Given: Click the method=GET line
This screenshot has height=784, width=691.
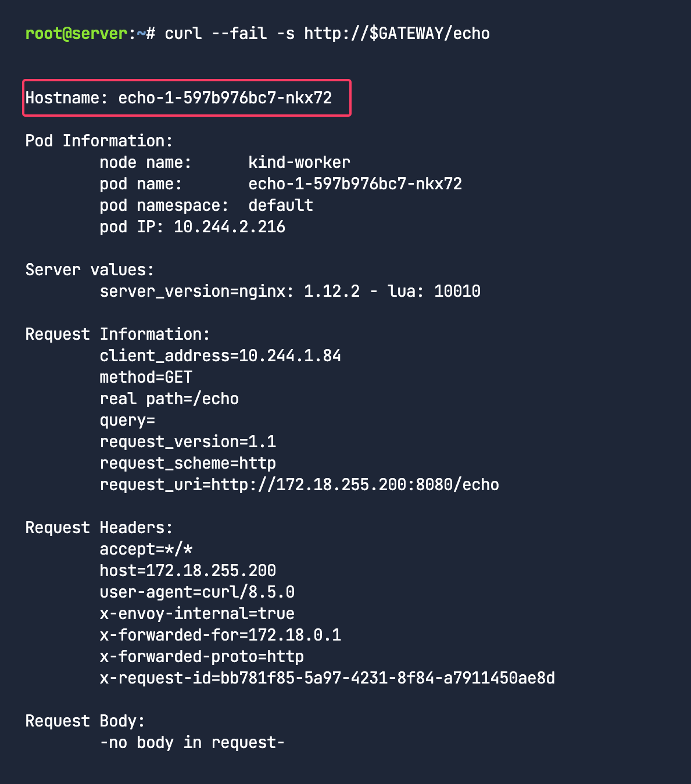Looking at the screenshot, I should tap(145, 377).
